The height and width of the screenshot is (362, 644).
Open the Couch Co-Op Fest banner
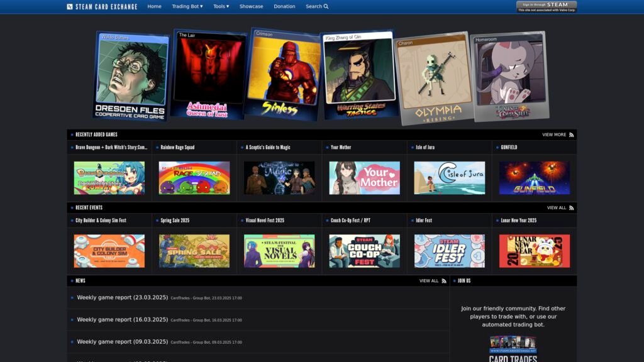(364, 251)
